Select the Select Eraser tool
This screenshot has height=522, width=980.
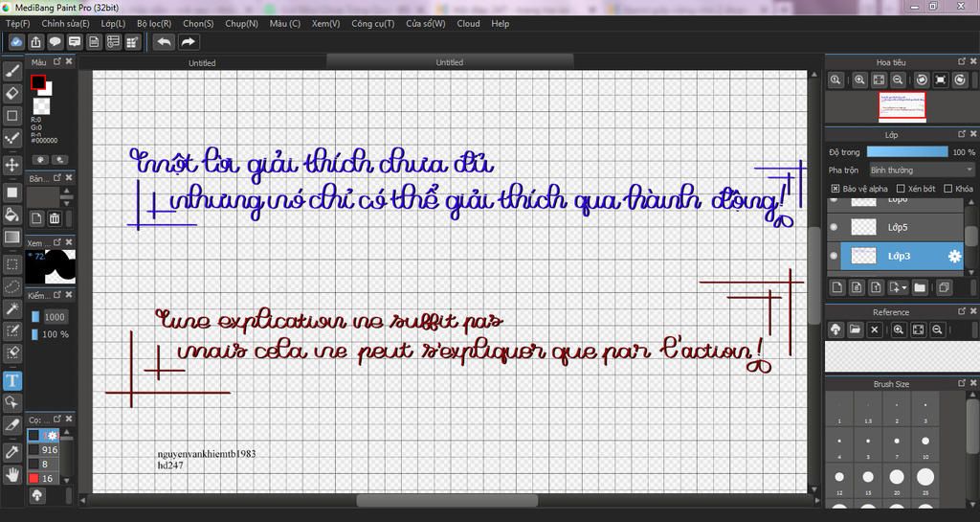click(x=11, y=353)
